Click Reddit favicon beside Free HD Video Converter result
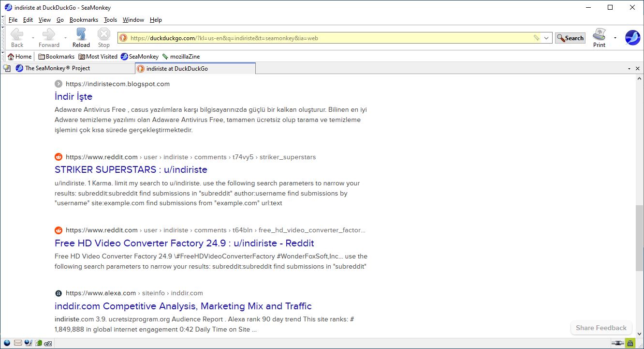This screenshot has height=349, width=644. point(59,230)
